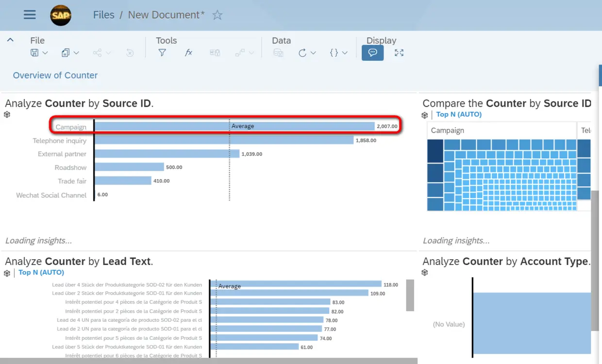Screen dimensions: 602x364
Task: Click cube icon under Analyze Counter by Source ID
Action: tap(7, 115)
